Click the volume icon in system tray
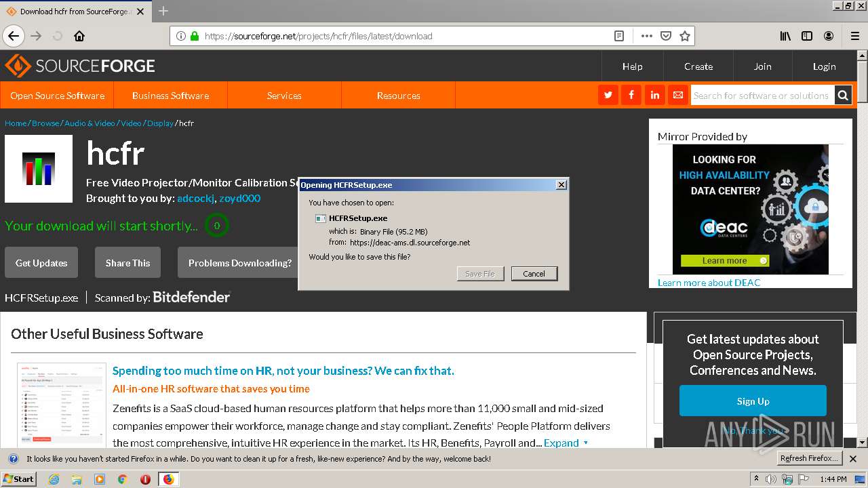The width and height of the screenshot is (868, 488). [x=772, y=479]
